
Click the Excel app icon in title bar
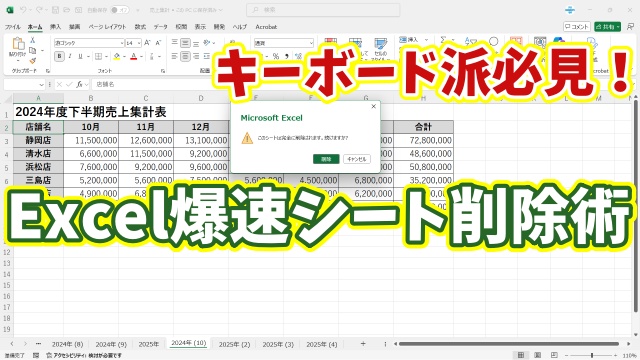[x=10, y=10]
